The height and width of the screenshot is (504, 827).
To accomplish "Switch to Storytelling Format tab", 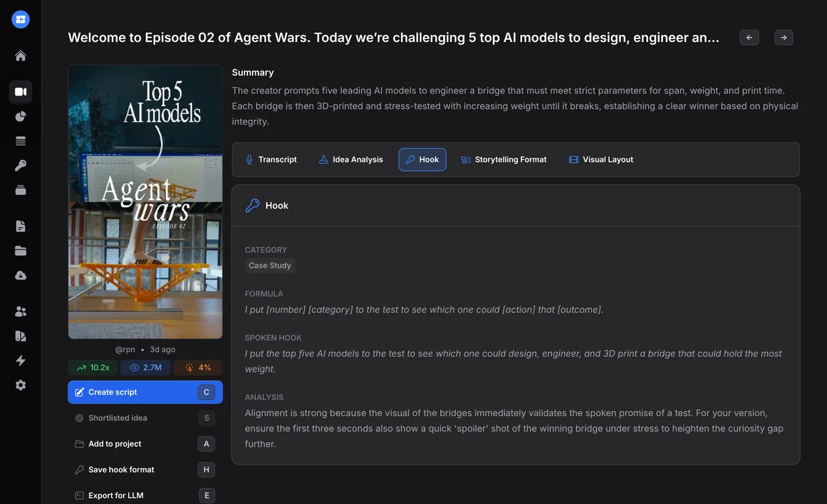I will pyautogui.click(x=503, y=160).
